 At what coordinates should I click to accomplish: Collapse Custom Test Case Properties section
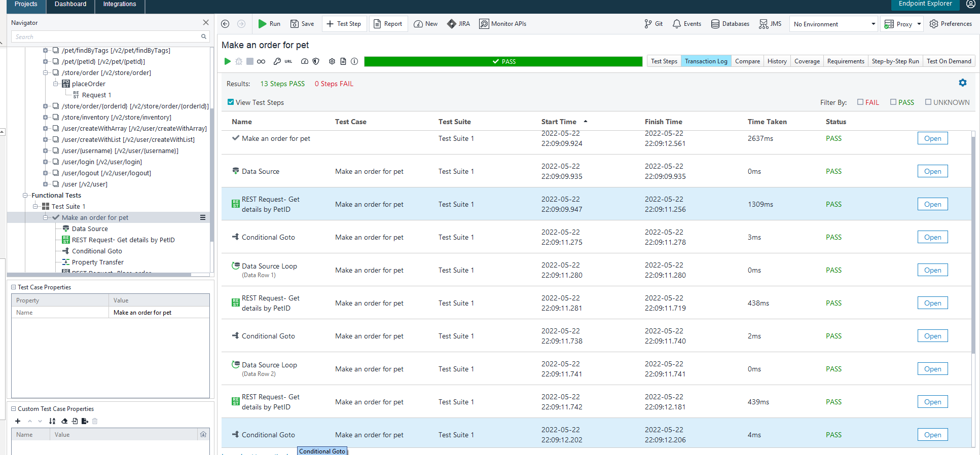point(14,408)
